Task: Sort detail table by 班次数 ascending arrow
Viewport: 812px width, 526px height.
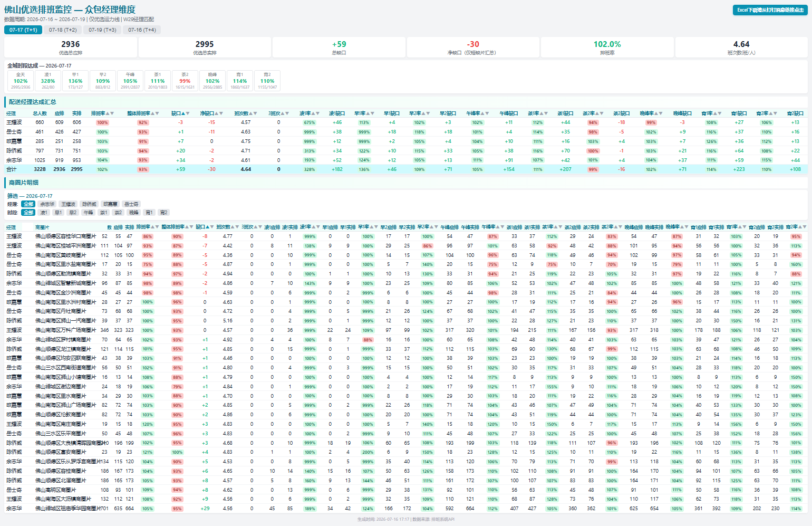Action: tap(233, 227)
